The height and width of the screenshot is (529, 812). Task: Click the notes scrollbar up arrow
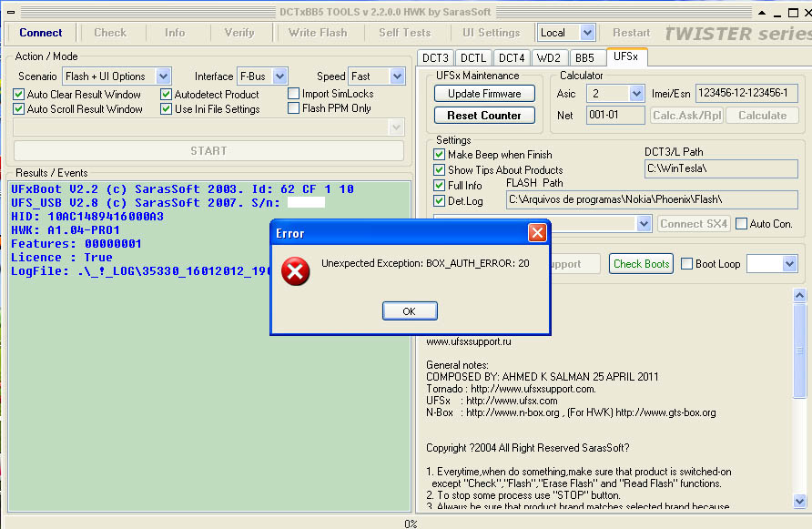click(x=799, y=295)
